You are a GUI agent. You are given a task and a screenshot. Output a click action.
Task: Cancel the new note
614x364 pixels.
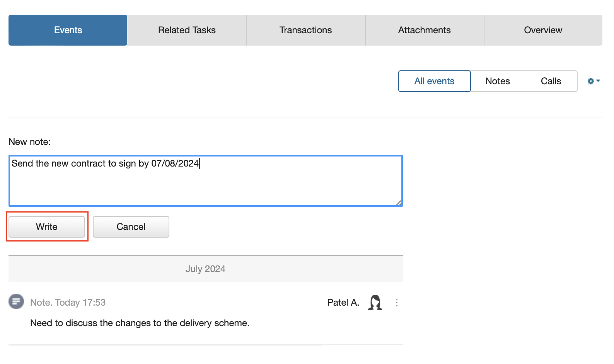131,227
